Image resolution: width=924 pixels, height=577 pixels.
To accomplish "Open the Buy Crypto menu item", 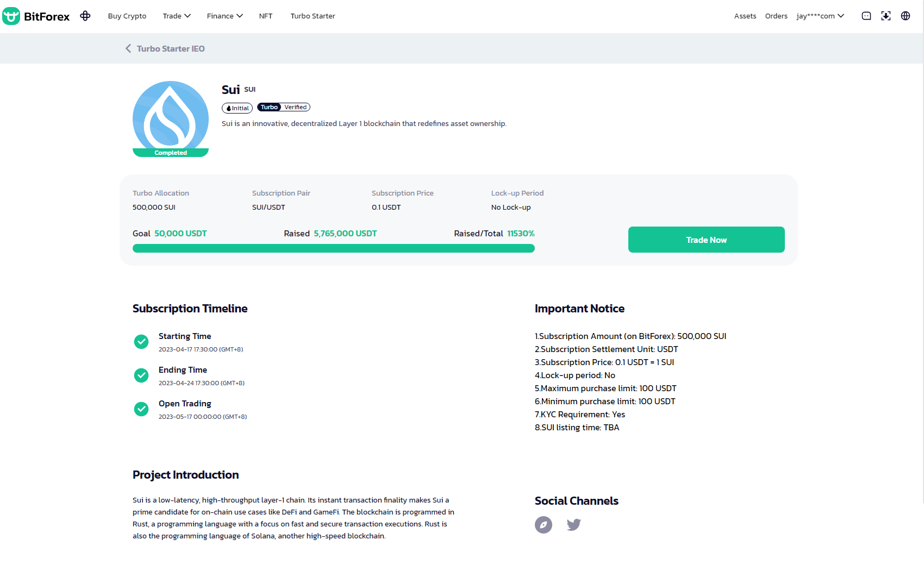I will click(127, 16).
